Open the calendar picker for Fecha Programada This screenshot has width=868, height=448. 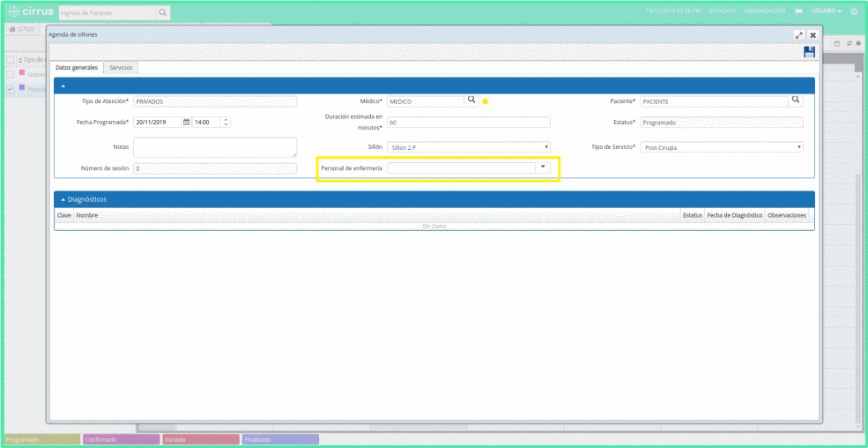[186, 123]
